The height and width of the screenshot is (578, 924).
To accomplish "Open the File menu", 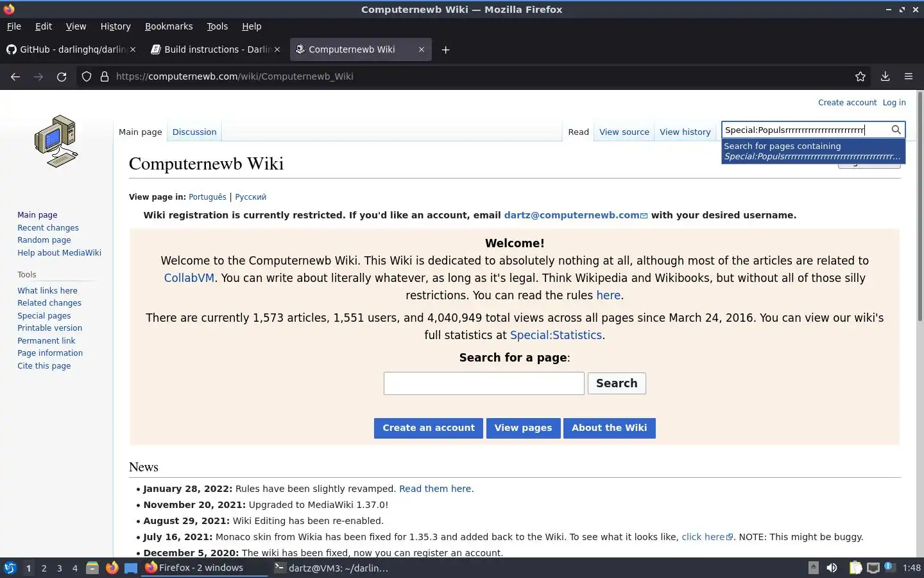I will (x=13, y=26).
